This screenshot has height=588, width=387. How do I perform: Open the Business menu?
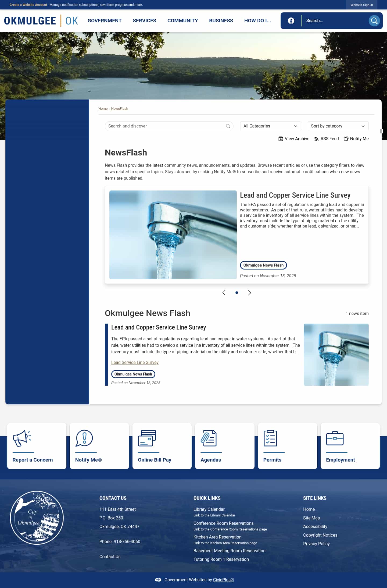pos(221,21)
